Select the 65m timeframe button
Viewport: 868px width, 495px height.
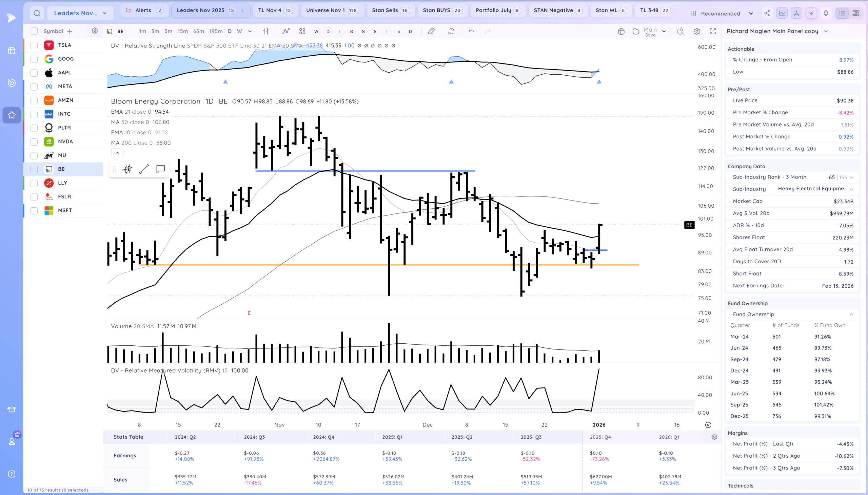[x=198, y=31]
